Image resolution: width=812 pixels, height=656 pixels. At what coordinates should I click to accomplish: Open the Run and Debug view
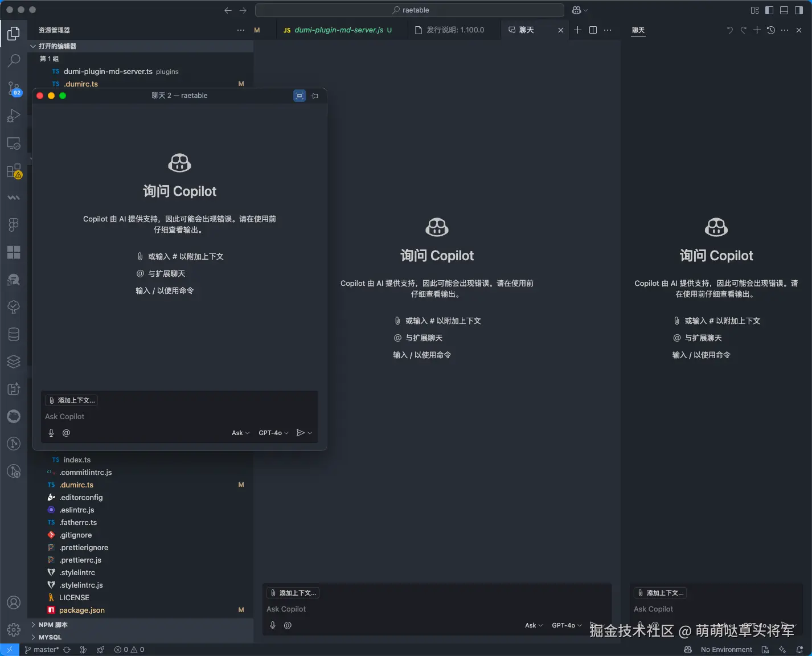(14, 116)
